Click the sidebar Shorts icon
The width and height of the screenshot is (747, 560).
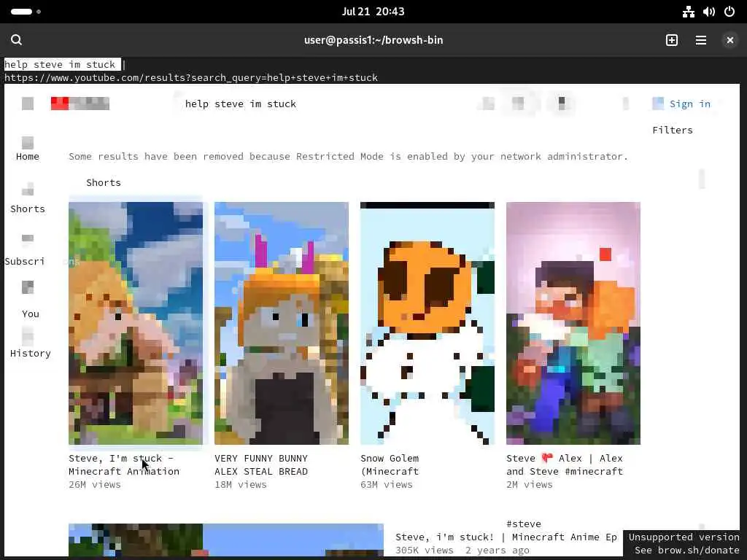(28, 189)
